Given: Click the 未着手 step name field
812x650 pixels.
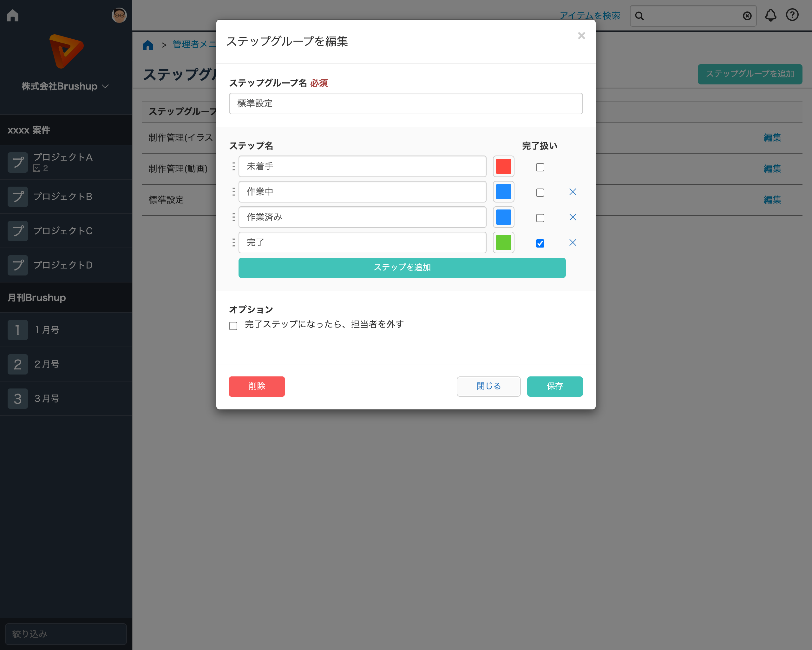Looking at the screenshot, I should [362, 166].
